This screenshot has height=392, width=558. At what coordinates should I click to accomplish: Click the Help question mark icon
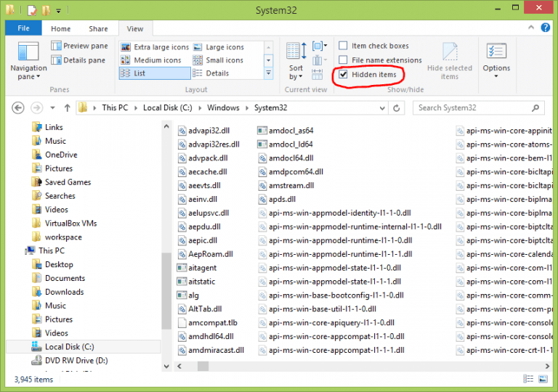[x=548, y=29]
